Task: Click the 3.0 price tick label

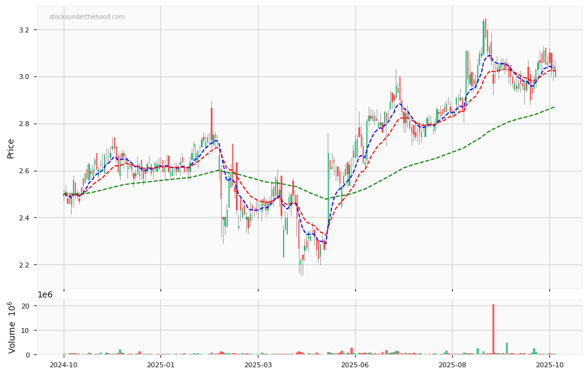Action: point(25,77)
